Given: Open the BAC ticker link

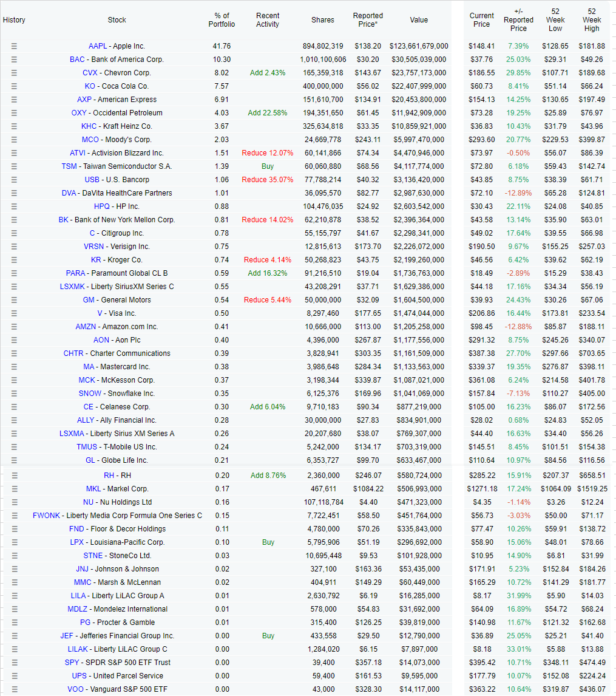Looking at the screenshot, I should [77, 60].
